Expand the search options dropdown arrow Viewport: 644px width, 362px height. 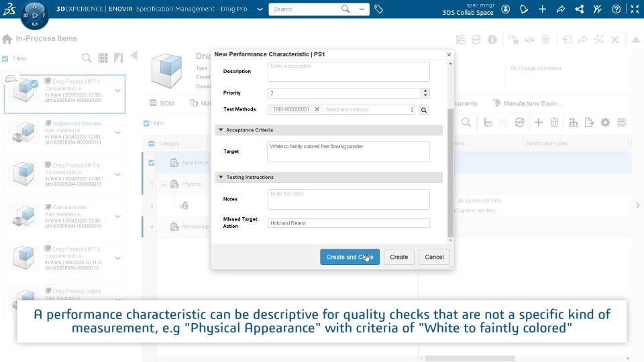coord(362,9)
